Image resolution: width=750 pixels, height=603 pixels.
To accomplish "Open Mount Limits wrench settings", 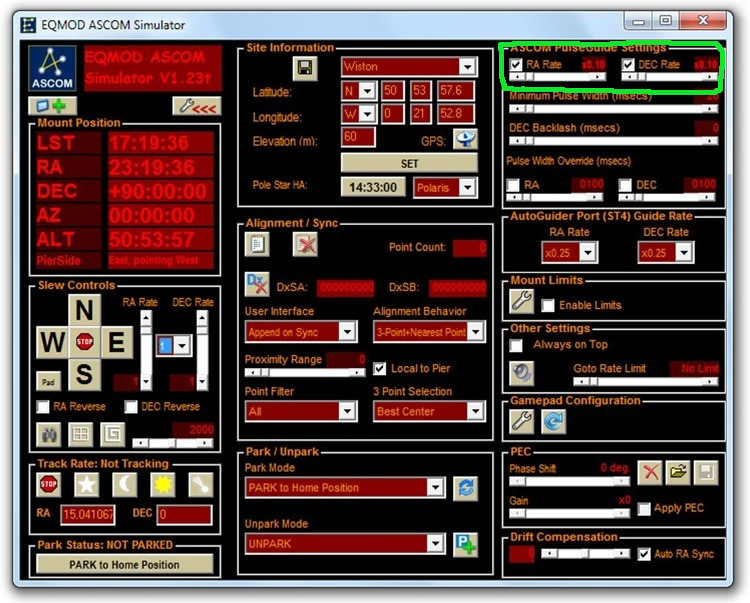I will 521,301.
